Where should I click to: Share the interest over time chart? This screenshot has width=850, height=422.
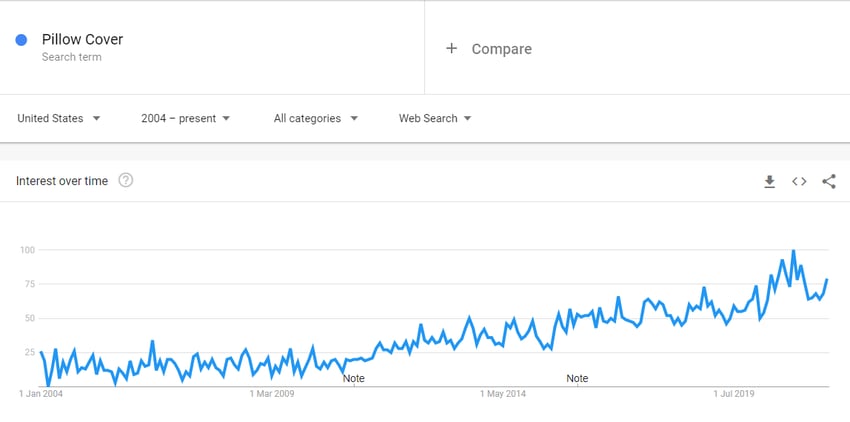(x=829, y=182)
